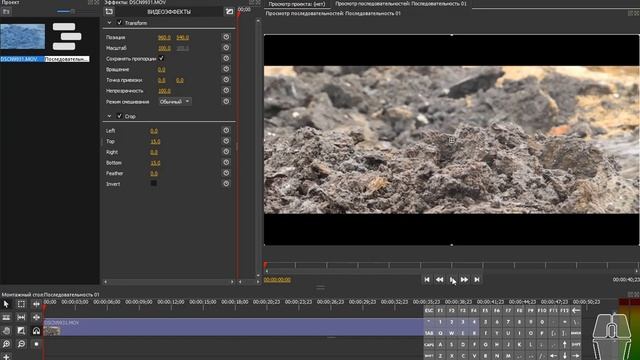Click keyframe stopwatch for Invert
640x360 pixels.
tap(226, 184)
